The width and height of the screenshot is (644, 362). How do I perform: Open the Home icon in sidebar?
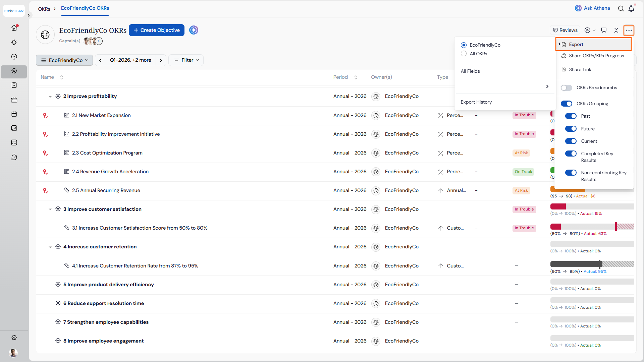click(x=14, y=28)
